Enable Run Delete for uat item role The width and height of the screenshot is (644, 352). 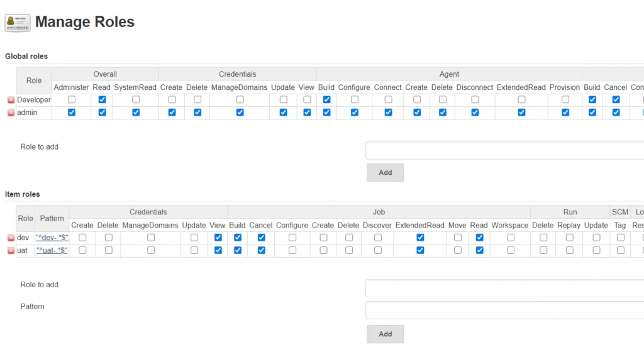tap(543, 250)
